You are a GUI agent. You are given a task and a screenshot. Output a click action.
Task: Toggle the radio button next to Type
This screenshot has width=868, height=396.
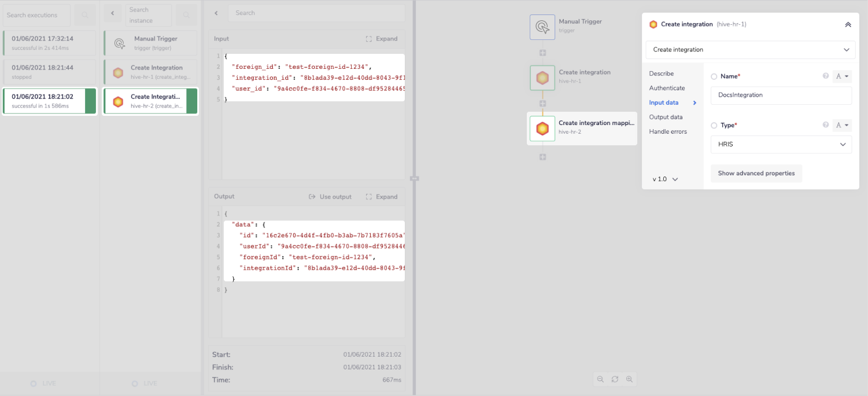point(714,125)
